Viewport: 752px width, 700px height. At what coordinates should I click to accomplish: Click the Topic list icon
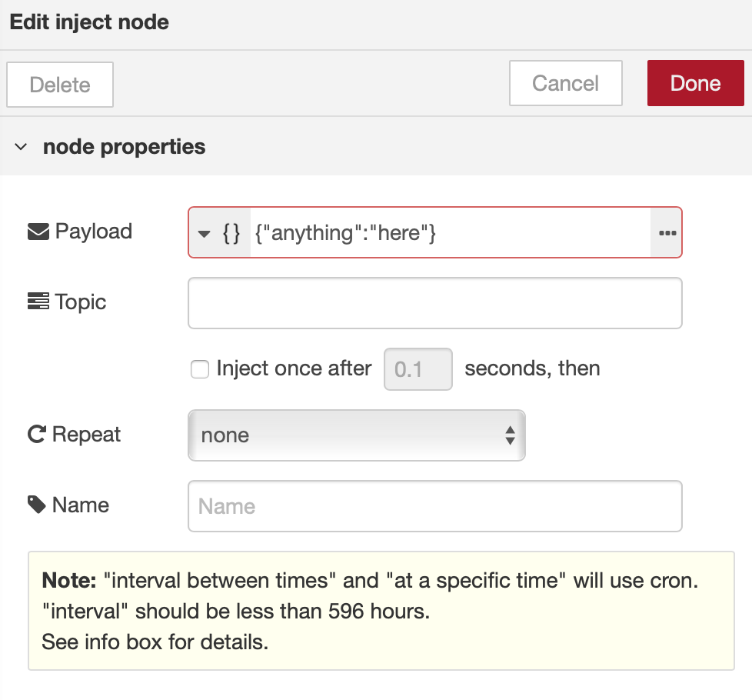[38, 302]
